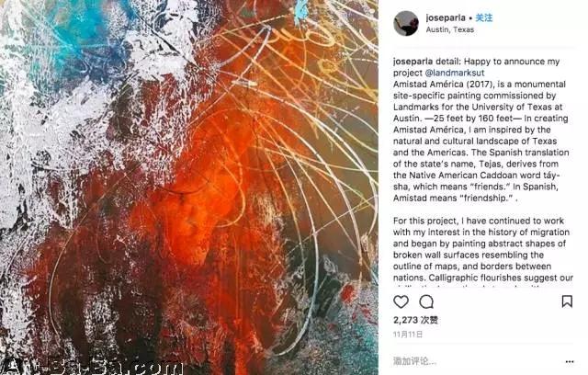Open joseparla profile picture avatar
Viewport: 588px width, 375px height.
pyautogui.click(x=406, y=23)
